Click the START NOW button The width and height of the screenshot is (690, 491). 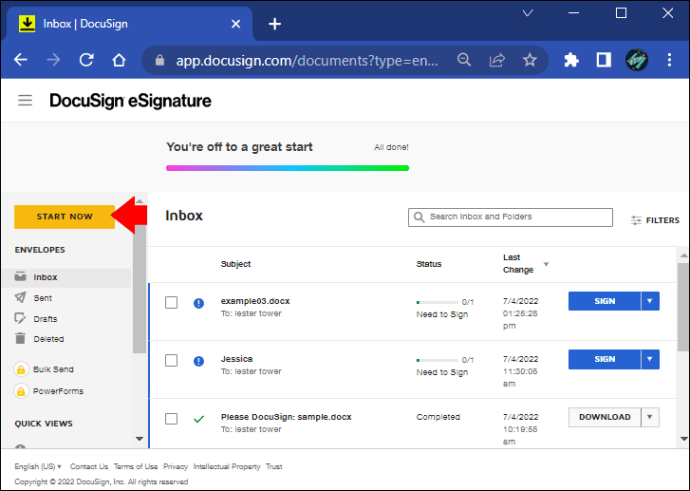coord(65,217)
